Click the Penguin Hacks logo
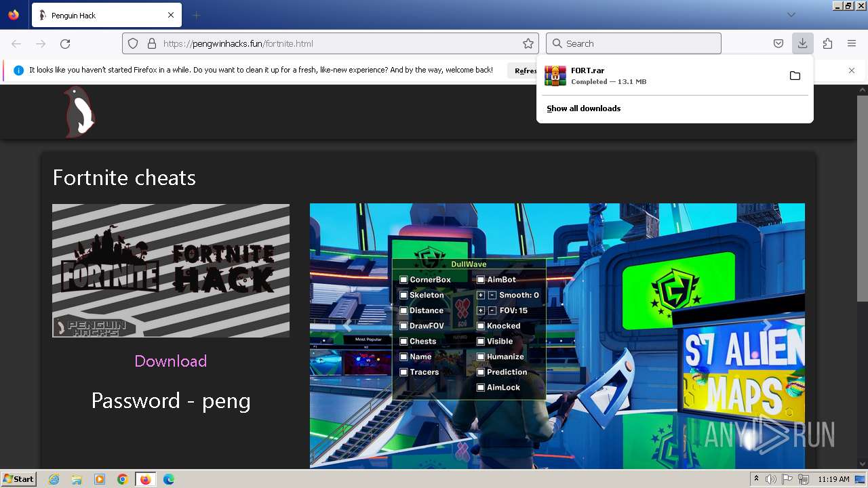Image resolution: width=868 pixels, height=488 pixels. [x=79, y=112]
